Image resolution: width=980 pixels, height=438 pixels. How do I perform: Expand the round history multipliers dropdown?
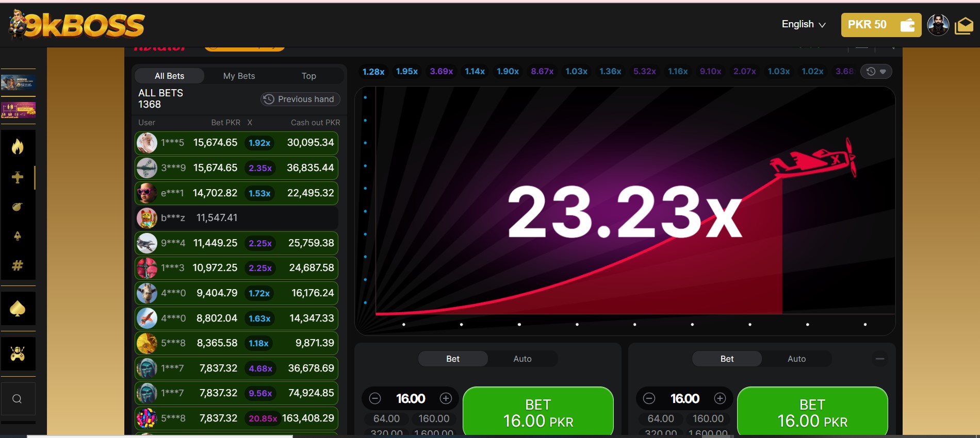click(x=876, y=72)
